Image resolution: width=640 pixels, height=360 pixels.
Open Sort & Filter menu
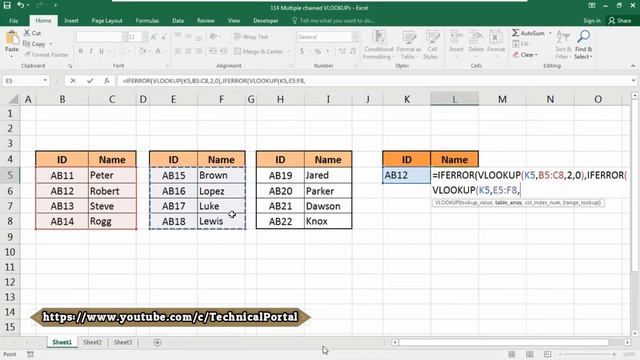(x=563, y=45)
